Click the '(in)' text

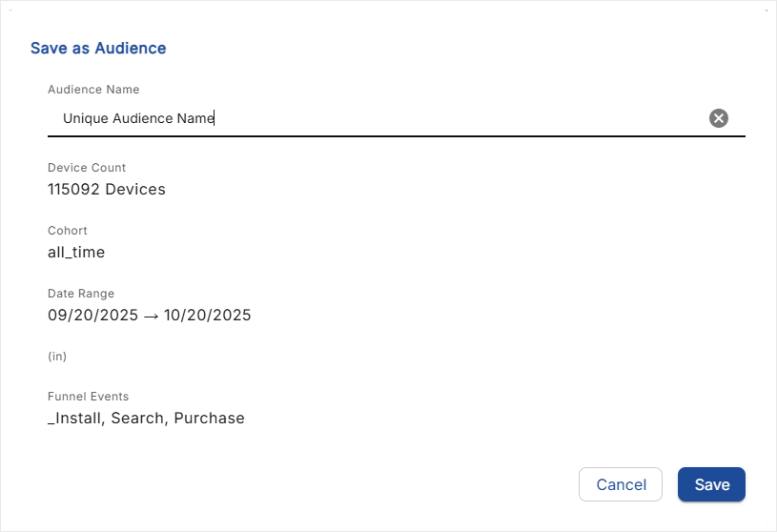click(x=57, y=357)
